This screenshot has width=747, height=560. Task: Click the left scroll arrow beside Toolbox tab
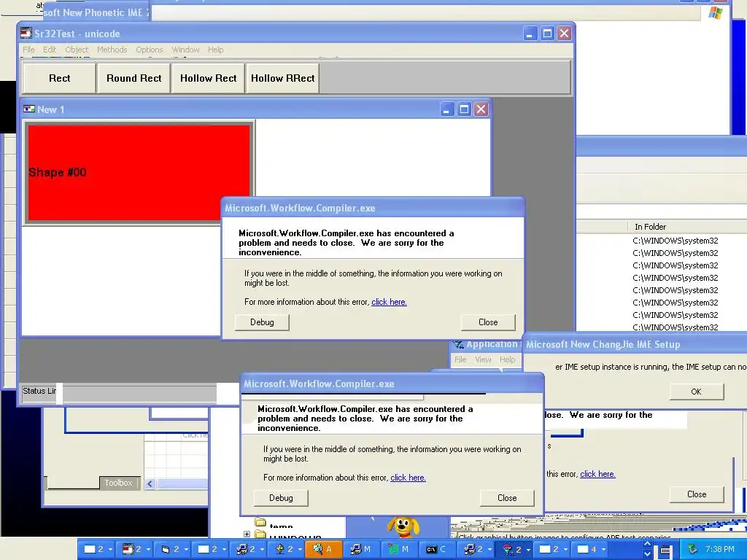coord(150,484)
